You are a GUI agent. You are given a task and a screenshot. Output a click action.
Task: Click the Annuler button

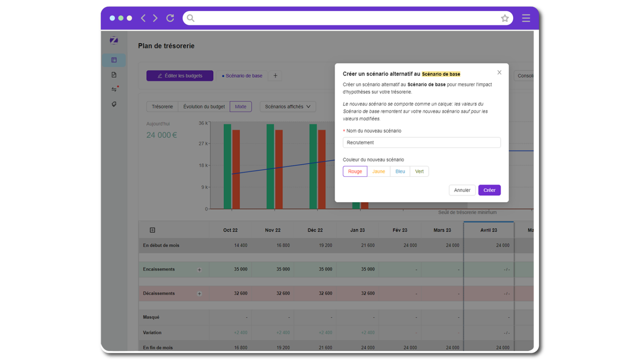[x=462, y=190]
